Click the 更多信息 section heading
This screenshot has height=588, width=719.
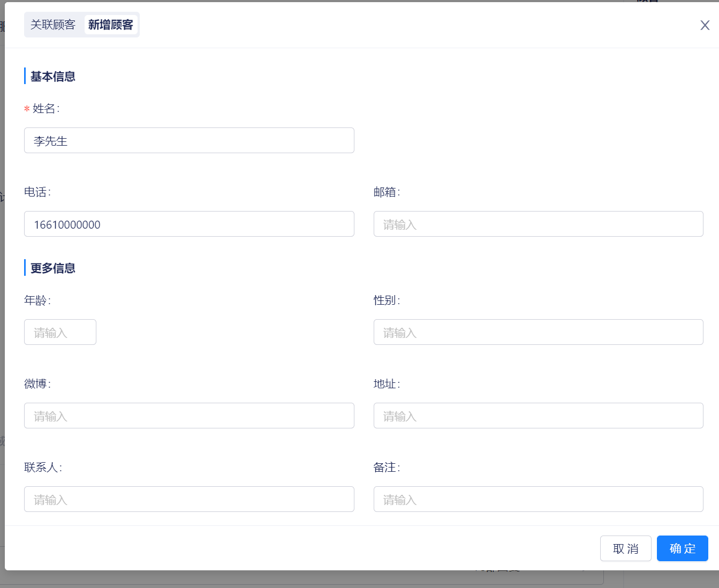pyautogui.click(x=52, y=268)
